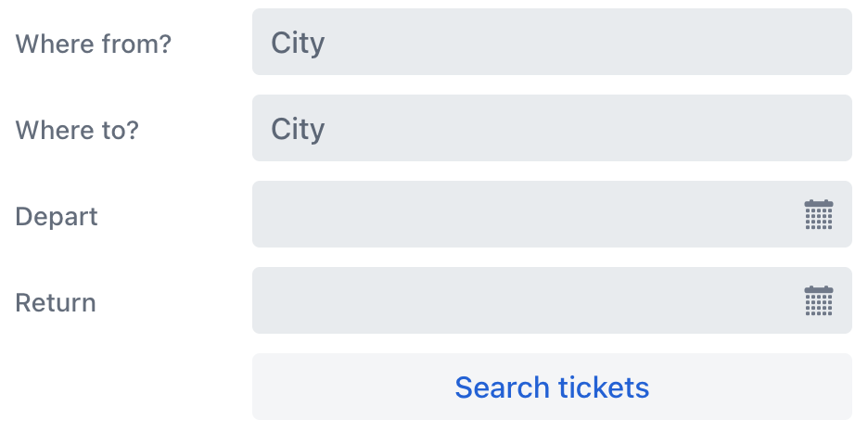Select the City placeholder under Where from?
This screenshot has height=432, width=868.
[298, 43]
